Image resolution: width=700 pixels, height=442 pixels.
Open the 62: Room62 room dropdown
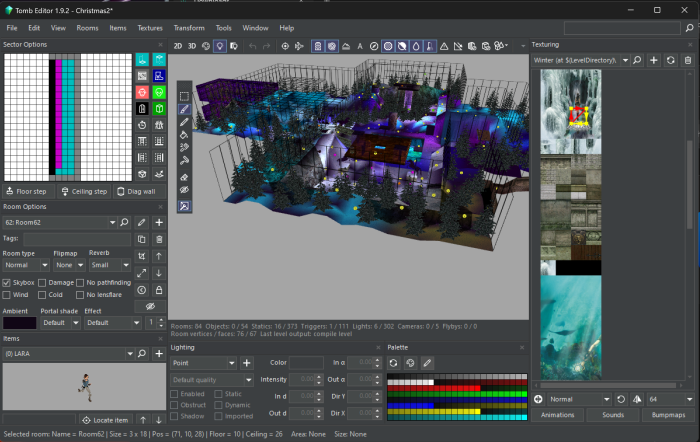pos(60,222)
